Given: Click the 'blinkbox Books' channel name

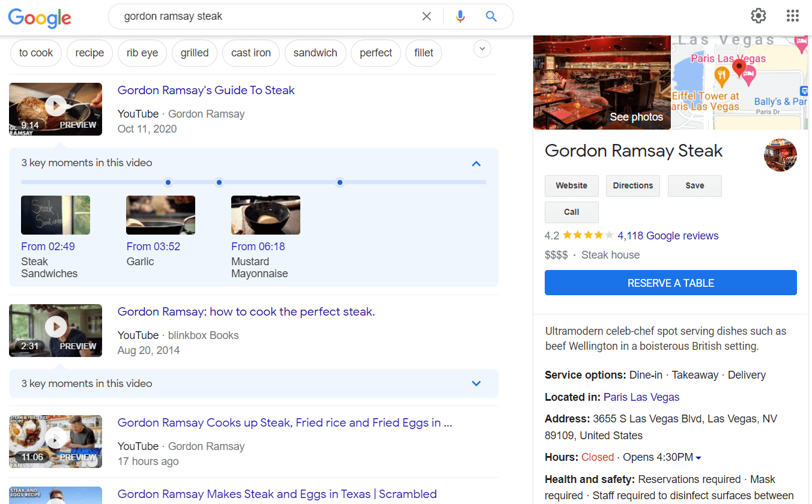Looking at the screenshot, I should [x=204, y=335].
